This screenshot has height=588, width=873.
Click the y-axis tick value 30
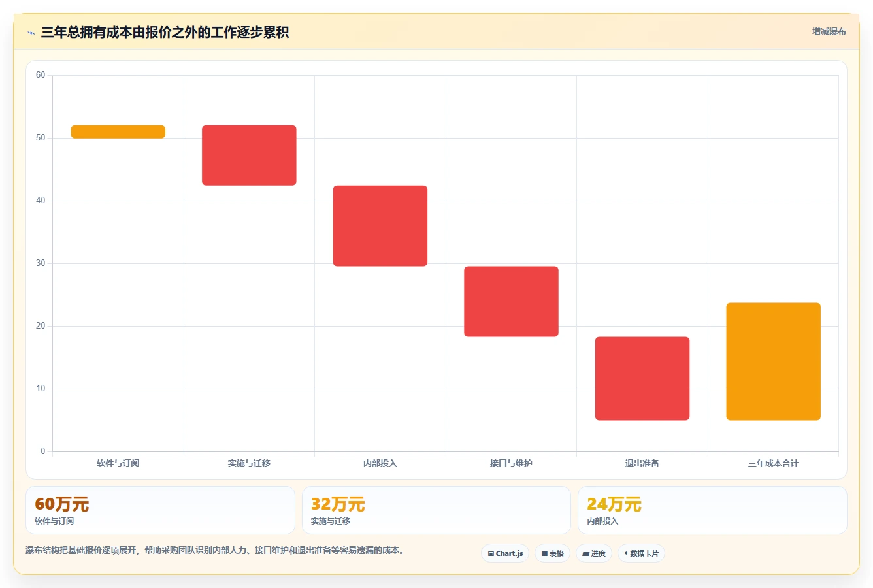[x=41, y=263]
